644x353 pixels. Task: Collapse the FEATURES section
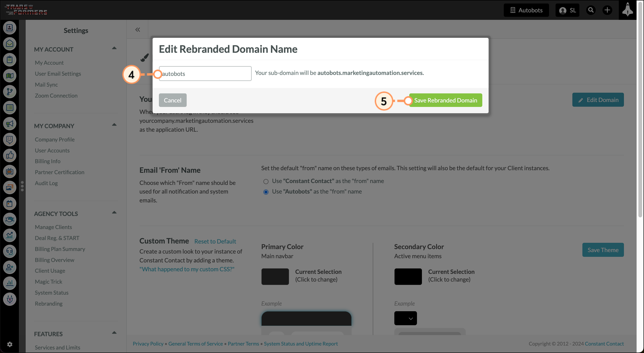tap(114, 333)
